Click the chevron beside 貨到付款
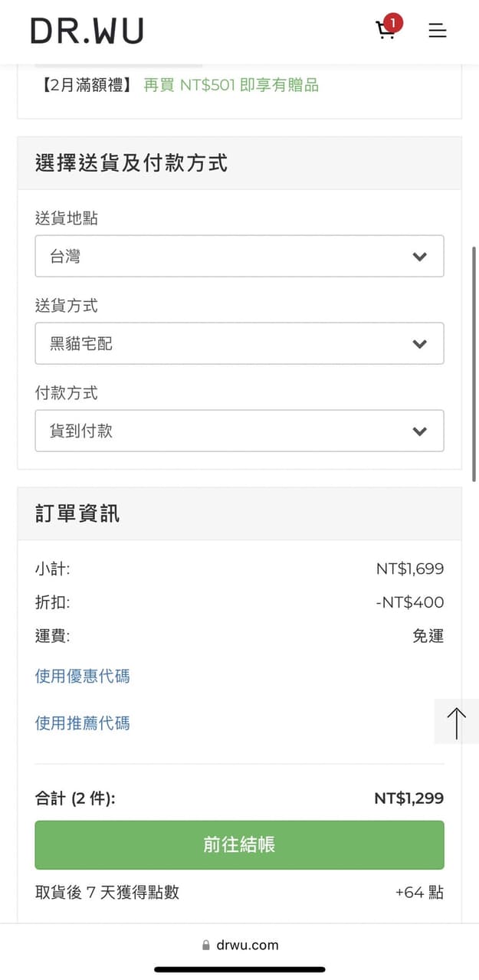 (x=420, y=431)
